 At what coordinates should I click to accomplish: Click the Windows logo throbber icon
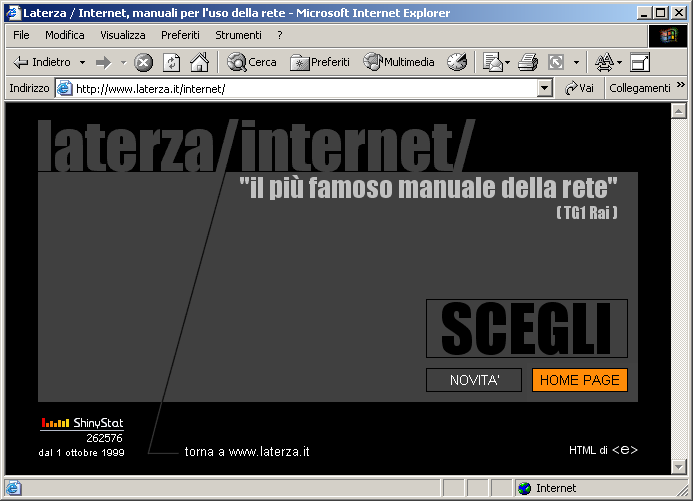668,36
